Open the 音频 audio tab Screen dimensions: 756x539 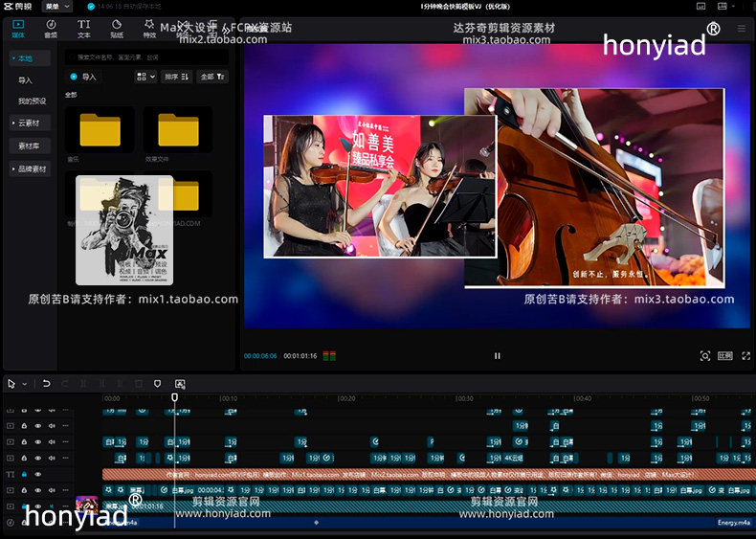coord(51,29)
